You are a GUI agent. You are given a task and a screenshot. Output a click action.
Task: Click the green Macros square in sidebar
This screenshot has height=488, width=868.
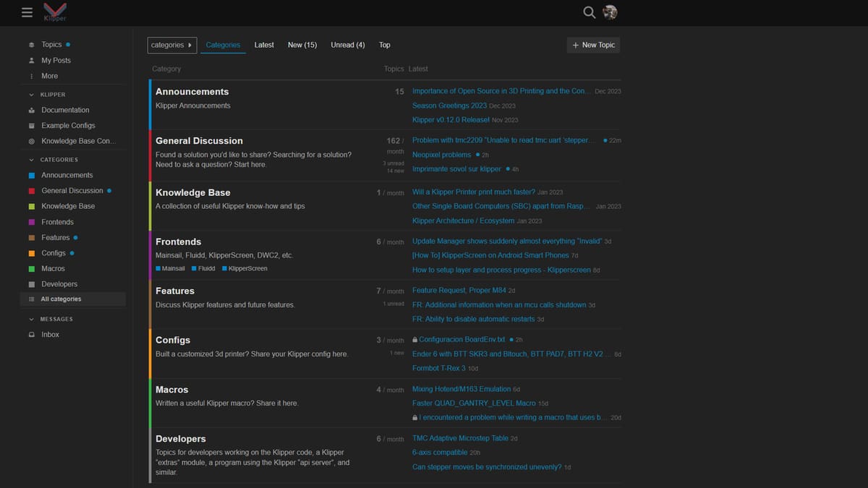(x=31, y=269)
